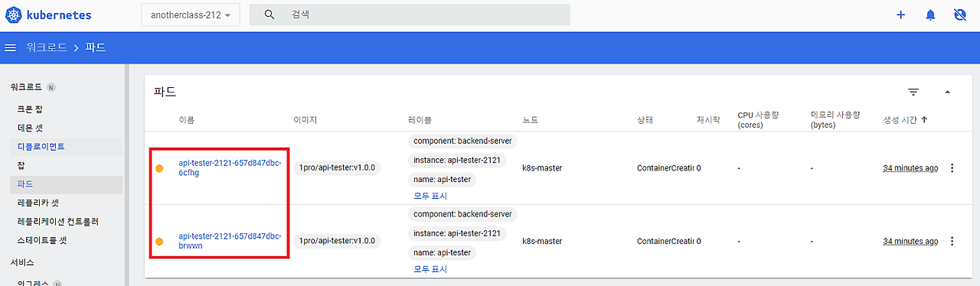Viewport: 980px width, 286px height.
Task: Open pod api-tester-2121-657d847dbc-brwwn
Action: [x=230, y=241]
